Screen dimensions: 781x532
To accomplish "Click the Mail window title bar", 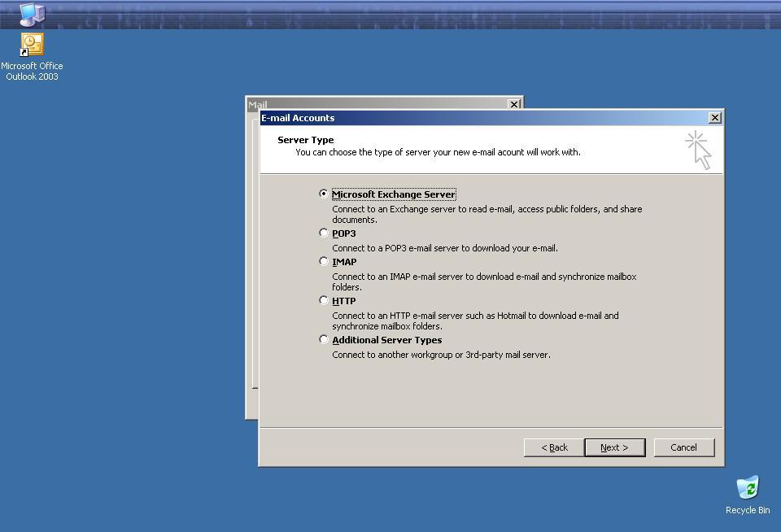I will [377, 103].
